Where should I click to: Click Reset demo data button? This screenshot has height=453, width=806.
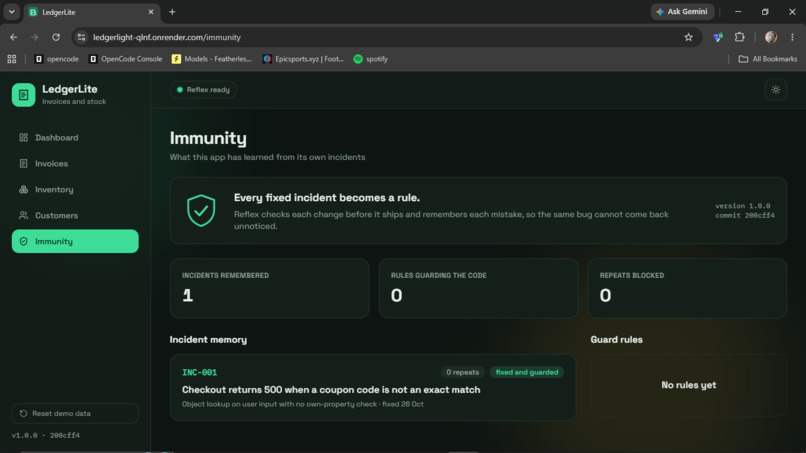[x=75, y=413]
